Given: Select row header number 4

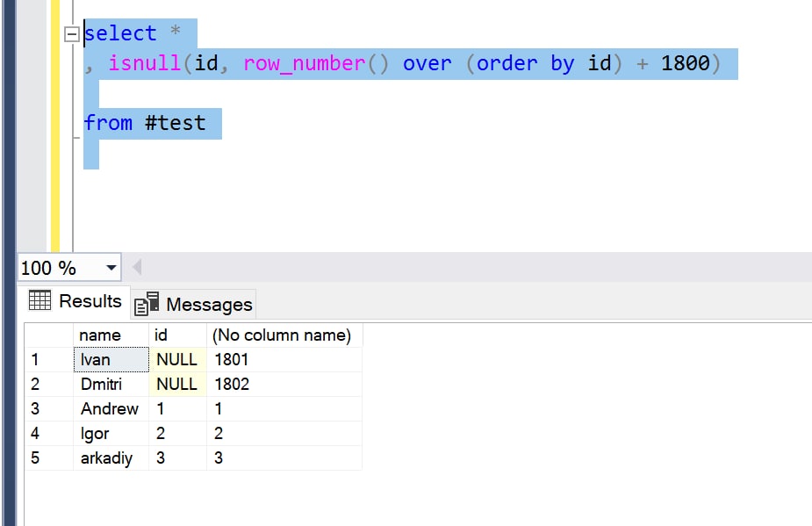Looking at the screenshot, I should 48,433.
